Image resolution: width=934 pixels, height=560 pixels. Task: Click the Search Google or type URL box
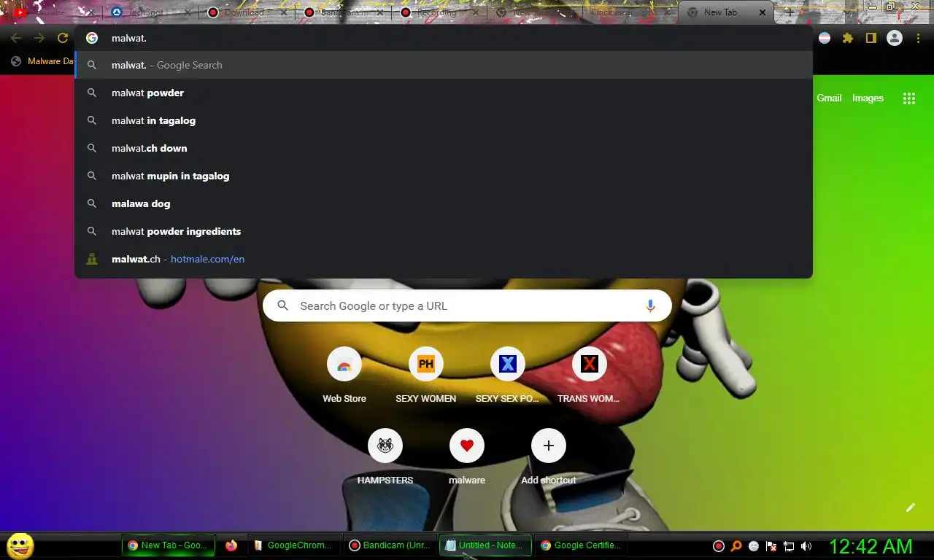tap(467, 306)
